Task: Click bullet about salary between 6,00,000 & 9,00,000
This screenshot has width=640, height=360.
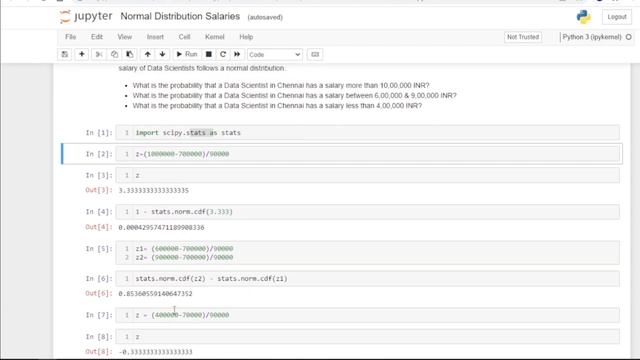Action: [294, 96]
